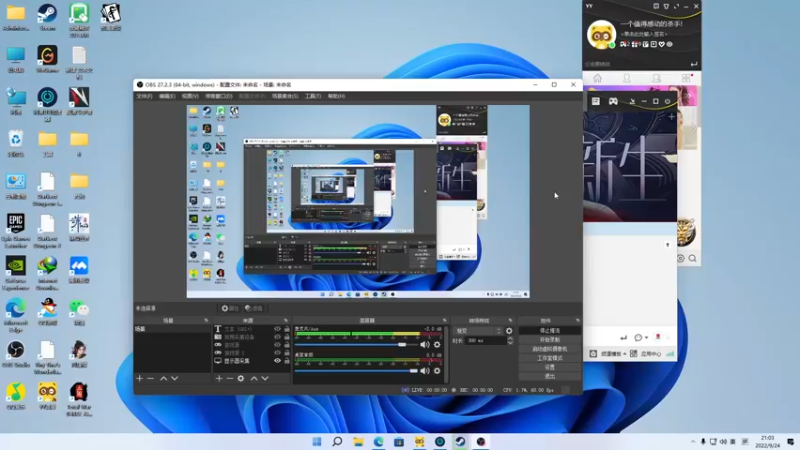This screenshot has height=450, width=800.
Task: Mute the Desktop Audio speaker icon
Action: [x=424, y=371]
